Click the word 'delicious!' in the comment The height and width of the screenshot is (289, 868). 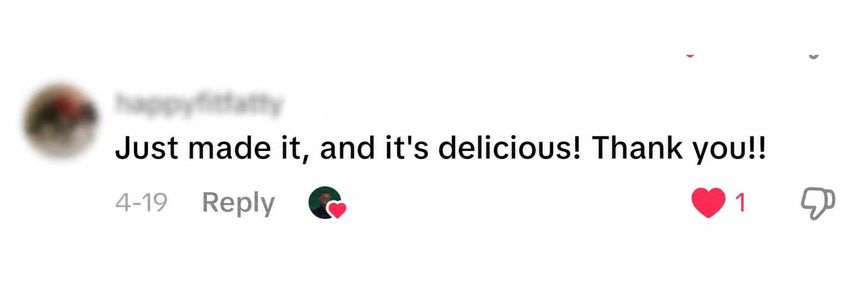509,147
